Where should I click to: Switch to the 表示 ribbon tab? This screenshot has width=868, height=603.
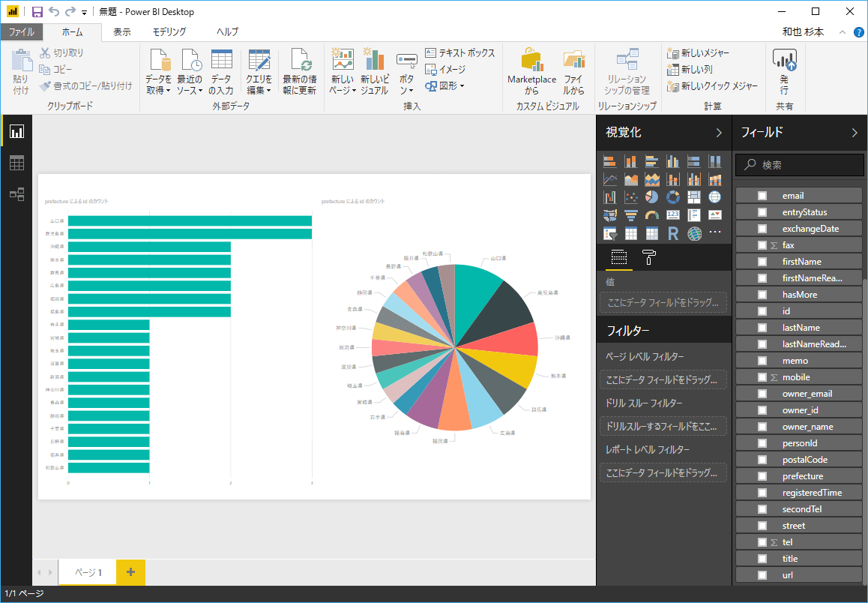point(121,32)
